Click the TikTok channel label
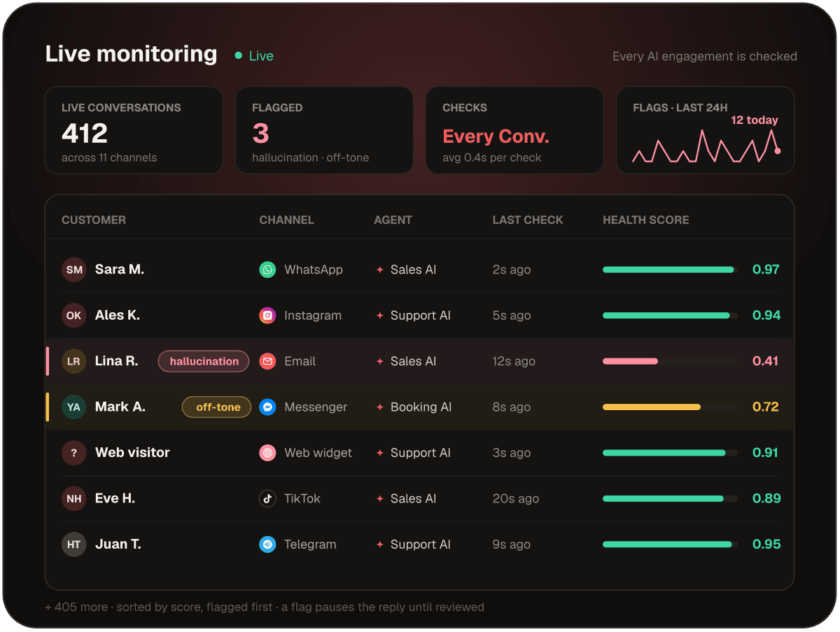The height and width of the screenshot is (632, 840). click(x=302, y=498)
